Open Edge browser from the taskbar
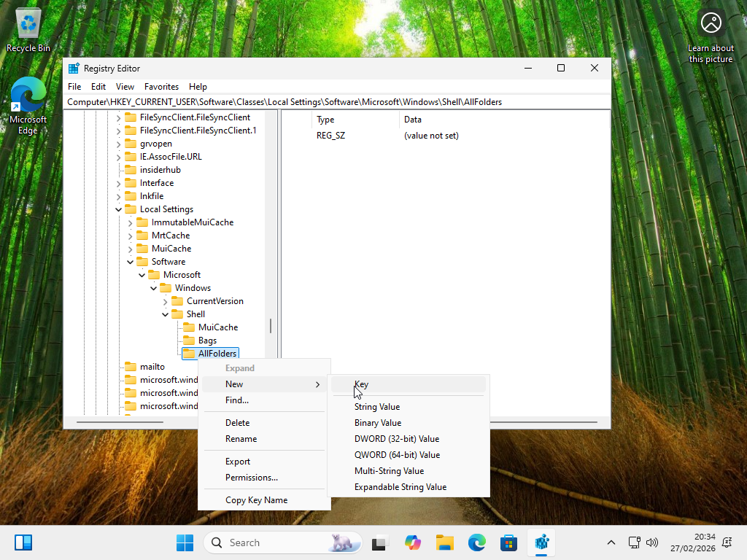The width and height of the screenshot is (747, 560). tap(477, 542)
